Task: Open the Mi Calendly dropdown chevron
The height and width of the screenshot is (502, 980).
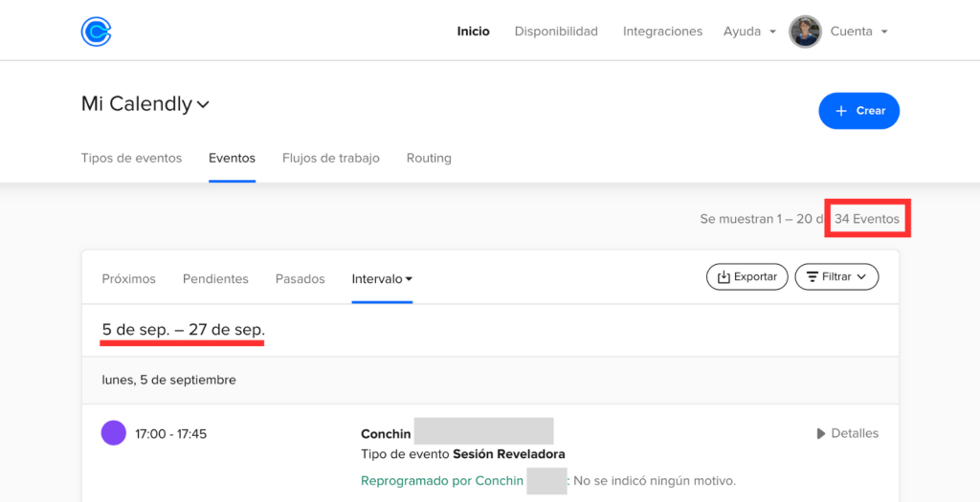Action: pyautogui.click(x=203, y=105)
